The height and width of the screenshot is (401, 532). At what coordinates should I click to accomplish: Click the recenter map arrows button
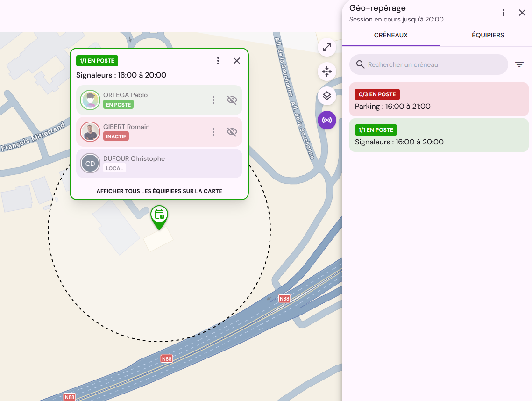327,72
